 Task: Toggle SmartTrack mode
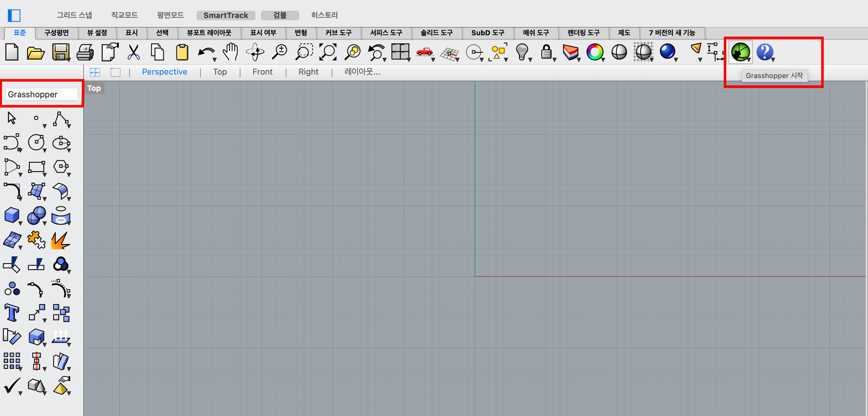226,15
